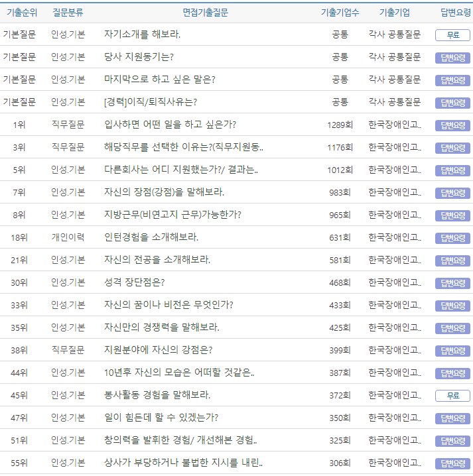This screenshot has height=476, width=473.
Task: Open question 자신의 꿈이나 비전은 무엇인가?
Action: click(x=169, y=305)
